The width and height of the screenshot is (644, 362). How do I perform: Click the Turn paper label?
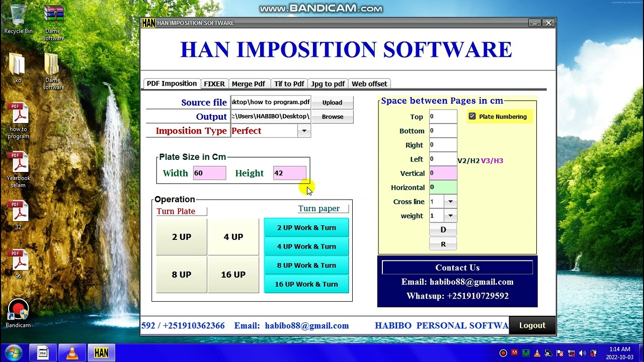tap(319, 209)
